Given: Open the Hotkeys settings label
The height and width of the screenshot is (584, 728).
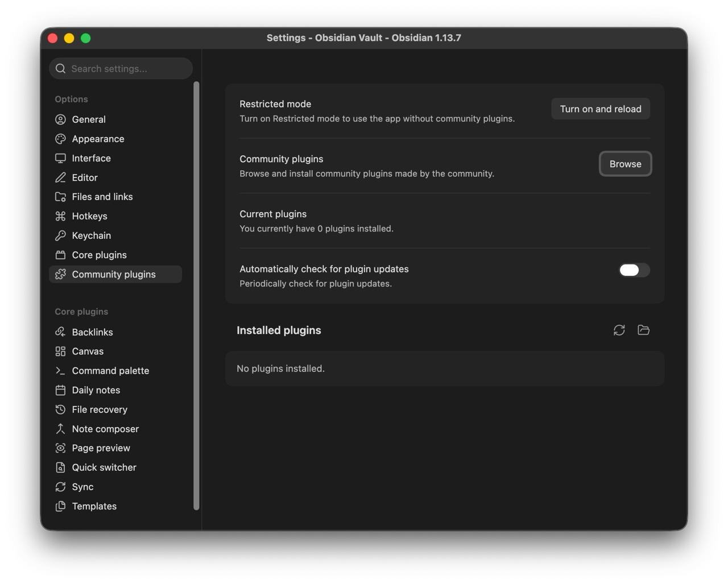Looking at the screenshot, I should pyautogui.click(x=89, y=216).
